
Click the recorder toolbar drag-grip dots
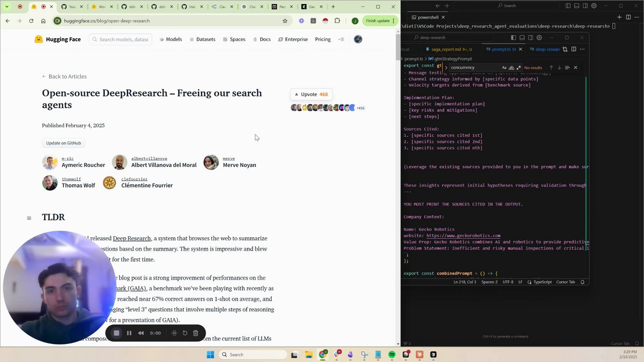tap(174, 333)
